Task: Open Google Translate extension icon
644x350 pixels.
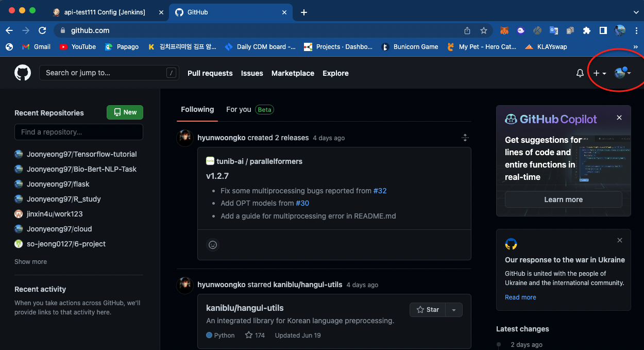Action: click(554, 30)
